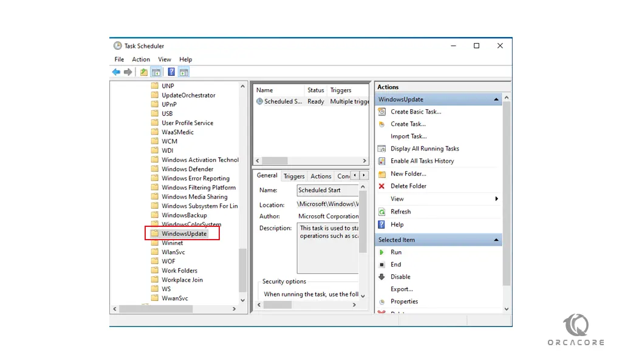The image size is (622, 364).
Task: Click the green Refresh icon
Action: (381, 212)
